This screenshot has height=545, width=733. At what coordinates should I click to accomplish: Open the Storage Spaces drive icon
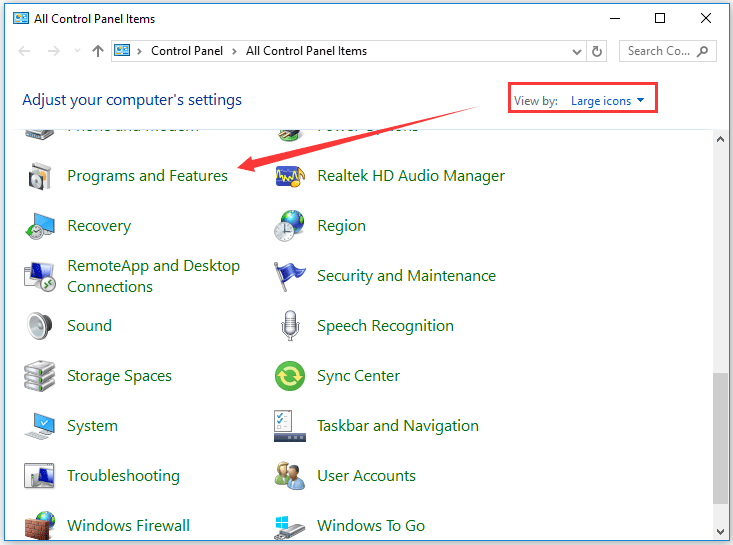(40, 376)
